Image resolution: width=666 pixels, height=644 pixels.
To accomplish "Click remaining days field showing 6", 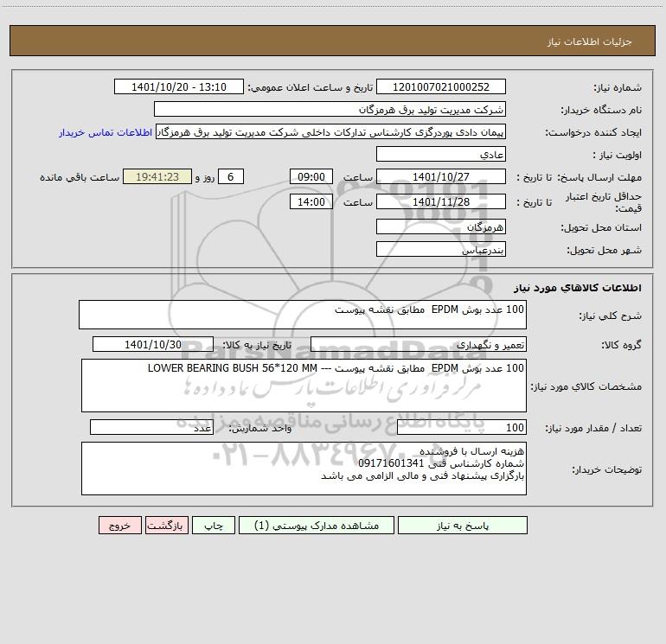I will [x=231, y=176].
